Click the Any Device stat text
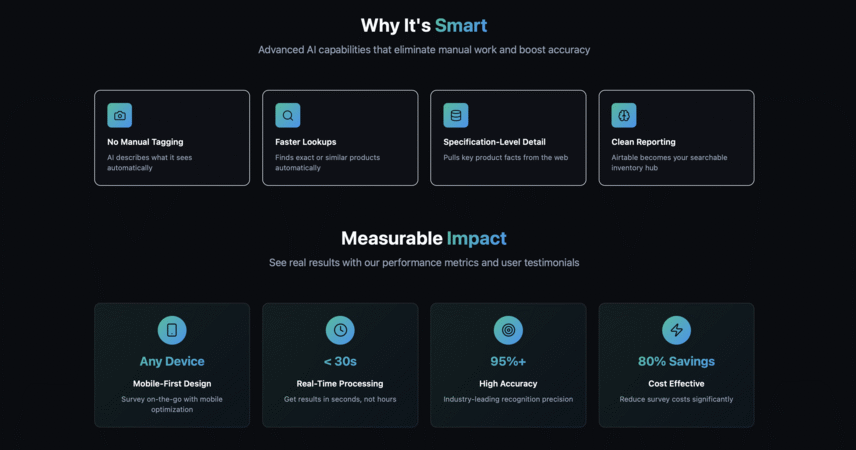Image resolution: width=856 pixels, height=450 pixels. tap(172, 362)
